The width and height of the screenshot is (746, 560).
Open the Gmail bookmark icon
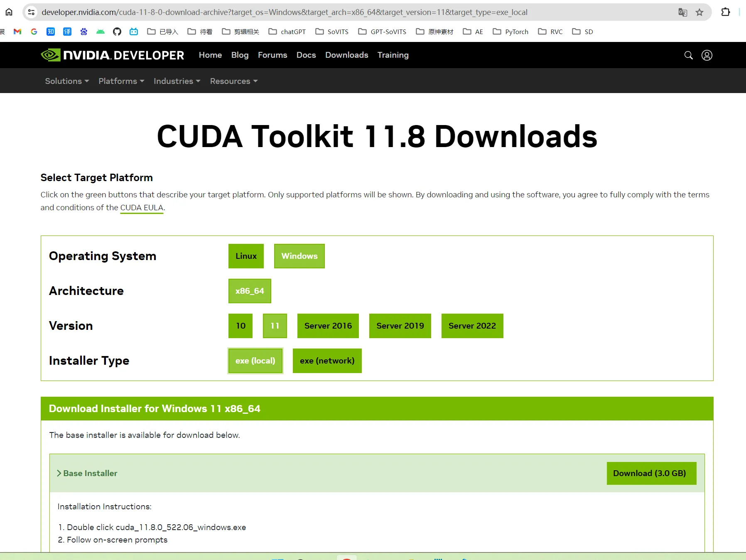tap(17, 32)
